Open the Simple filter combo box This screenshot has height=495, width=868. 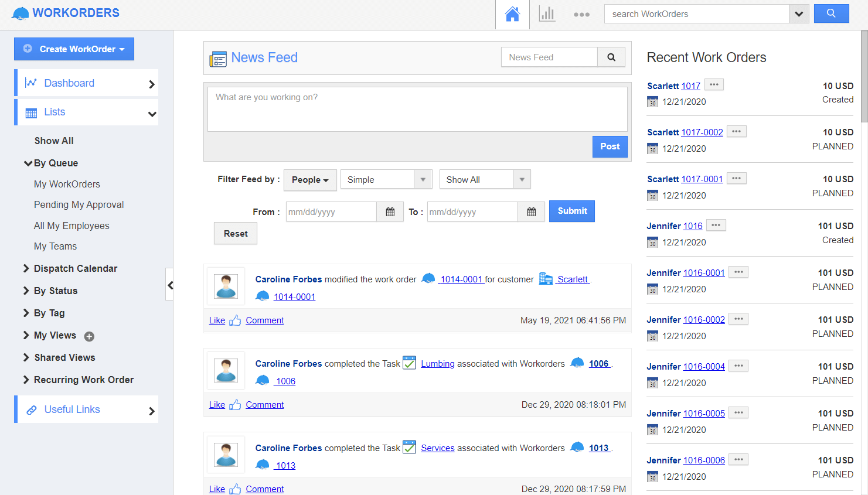(386, 180)
